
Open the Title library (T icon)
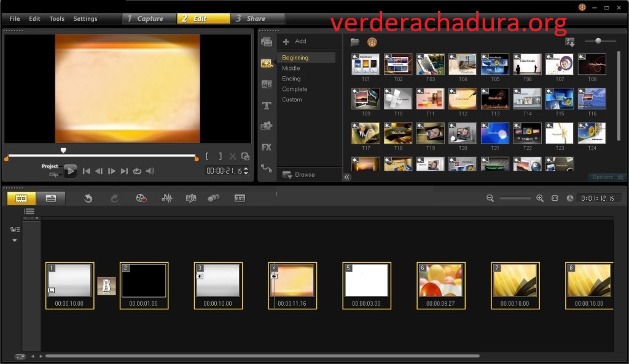[x=267, y=106]
